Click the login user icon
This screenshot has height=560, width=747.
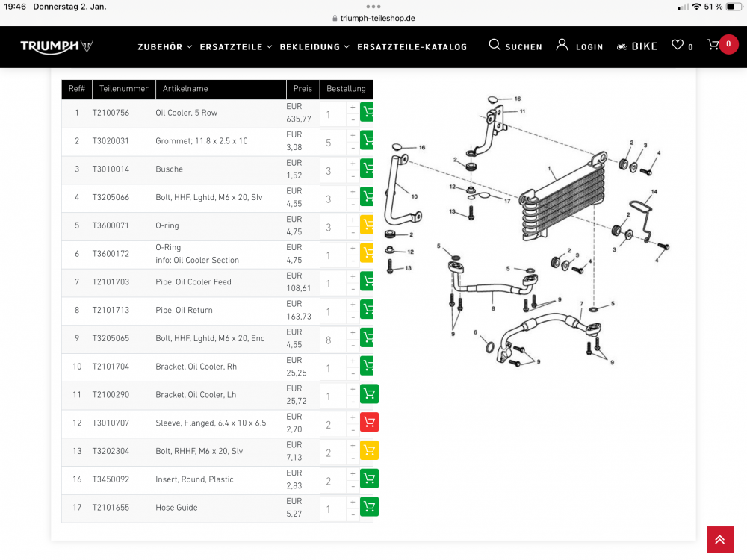(x=562, y=45)
